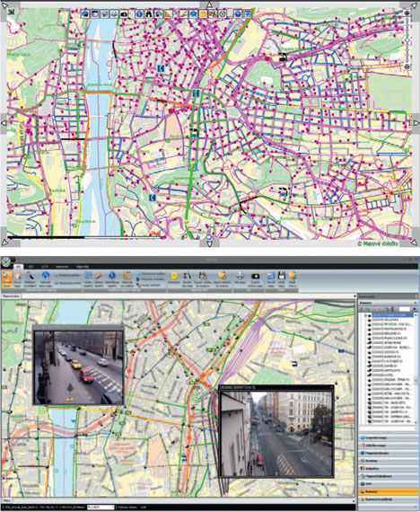Image resolution: width=420 pixels, height=512 pixels.
Task: Click the search field in the Kamery panel toolbar
Action: pos(405,309)
